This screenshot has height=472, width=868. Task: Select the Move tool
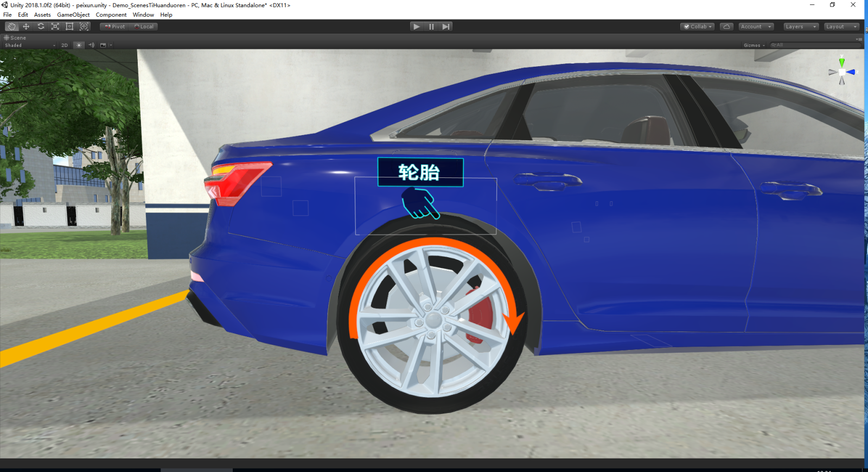26,27
